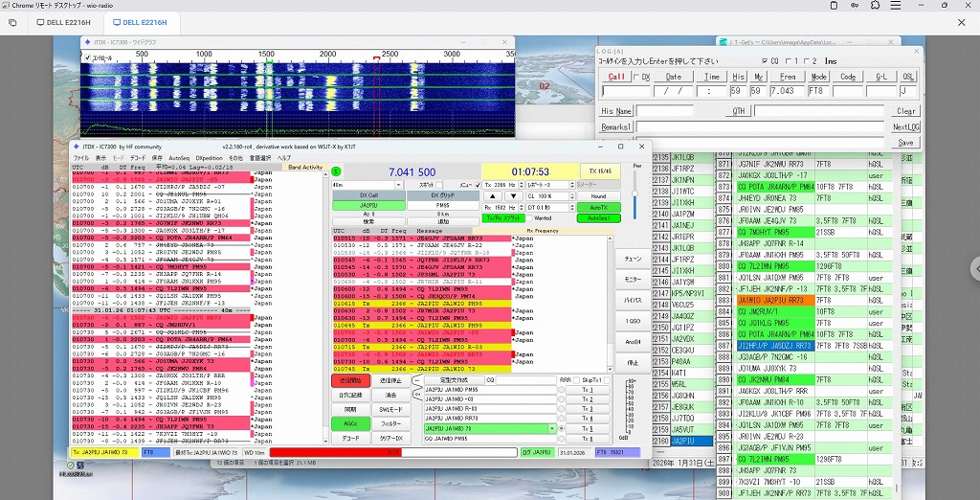The height and width of the screenshot is (500, 980).
Task: Expand the Tx5 message dropdown arrow
Action: click(x=552, y=428)
